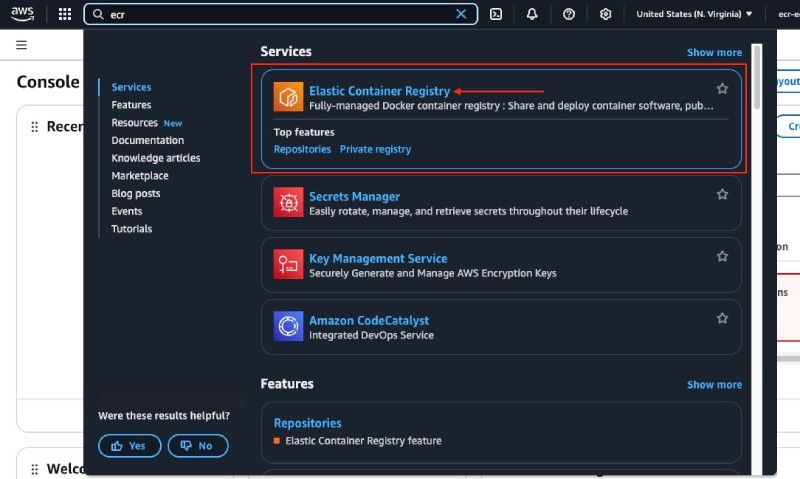Clear the search field with X icon
Image resolution: width=800 pixels, height=479 pixels.
(x=461, y=14)
